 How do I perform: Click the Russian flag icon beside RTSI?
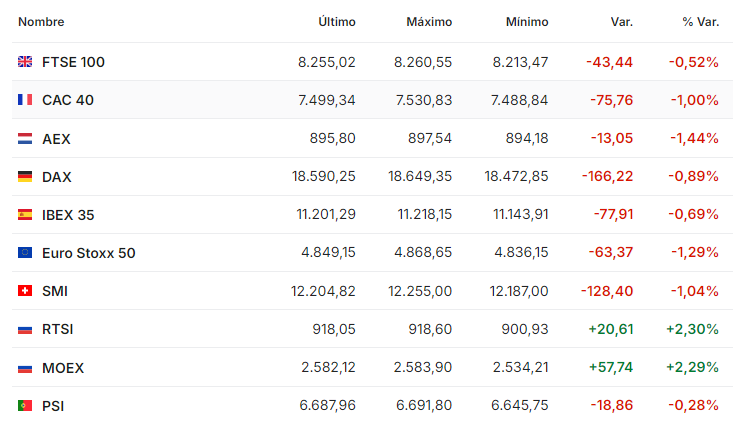pyautogui.click(x=25, y=329)
